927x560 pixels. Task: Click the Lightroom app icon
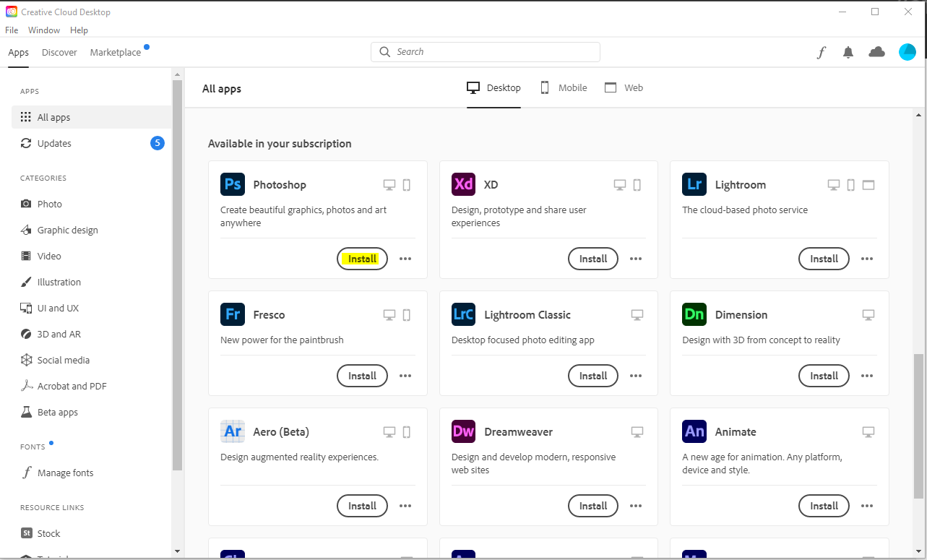(694, 184)
